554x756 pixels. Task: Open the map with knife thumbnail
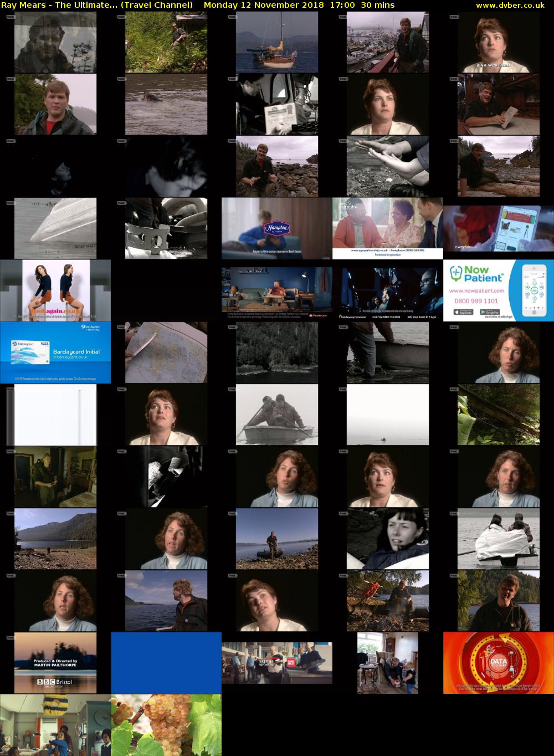pyautogui.click(x=166, y=353)
